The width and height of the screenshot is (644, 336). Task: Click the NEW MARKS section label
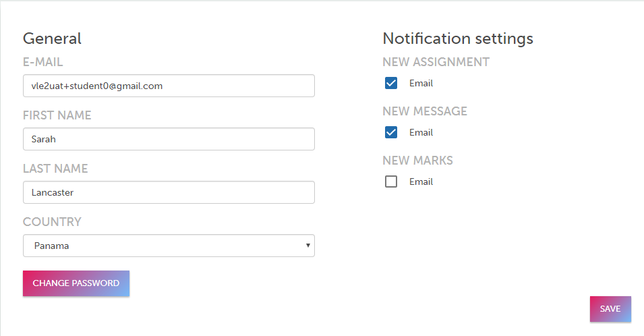tap(417, 161)
